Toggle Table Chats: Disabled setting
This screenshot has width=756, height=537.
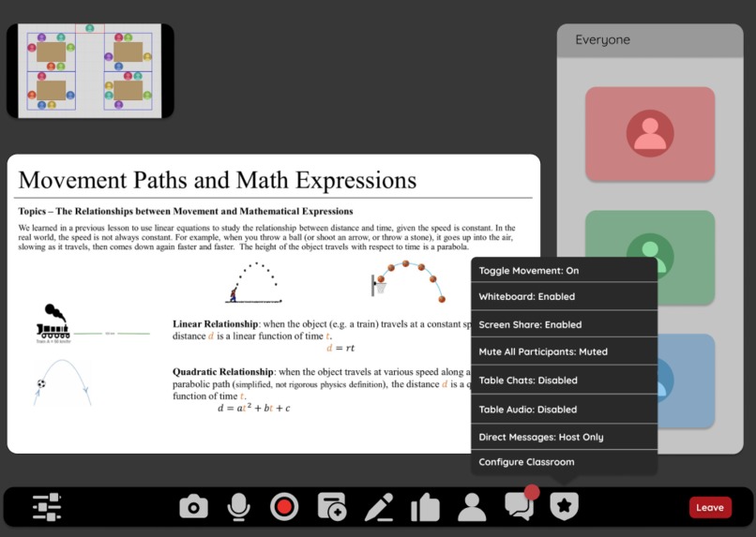564,380
